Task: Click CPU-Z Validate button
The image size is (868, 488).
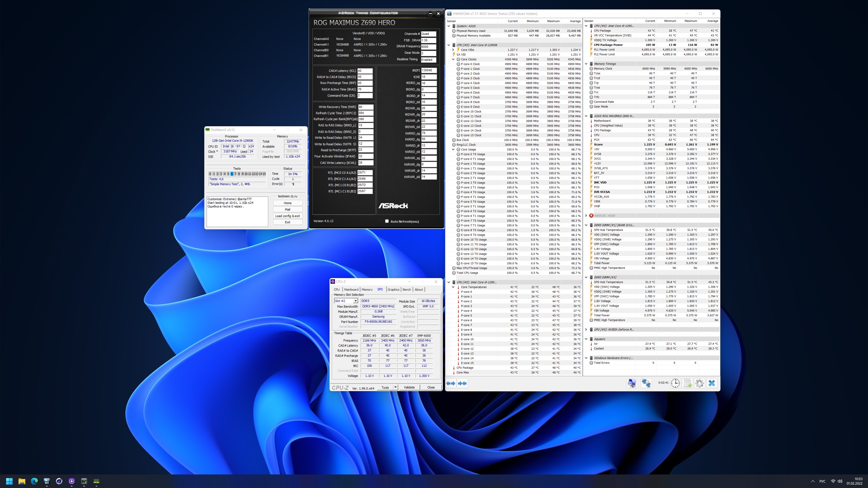Action: (x=409, y=387)
